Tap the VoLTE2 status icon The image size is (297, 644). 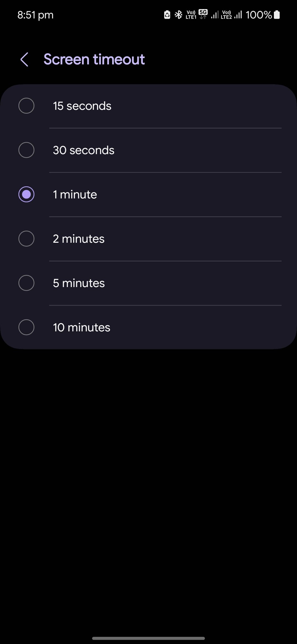(x=226, y=15)
